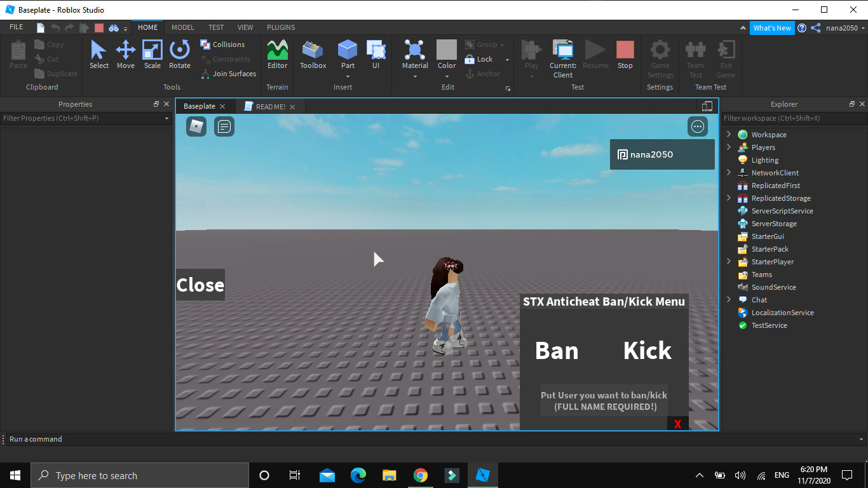Image resolution: width=868 pixels, height=488 pixels.
Task: Toggle Collisions in Tools section
Action: pos(222,44)
